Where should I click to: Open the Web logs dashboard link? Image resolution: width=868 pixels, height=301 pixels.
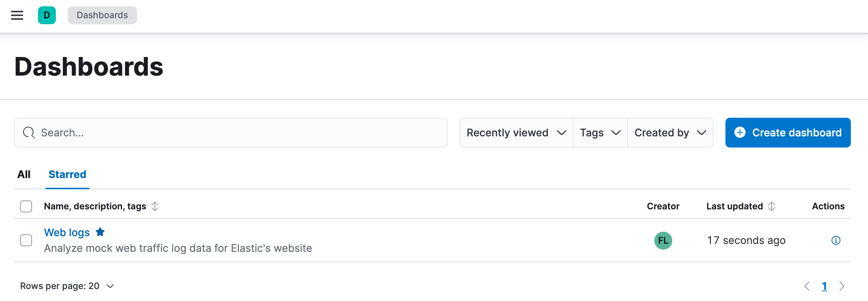[67, 232]
